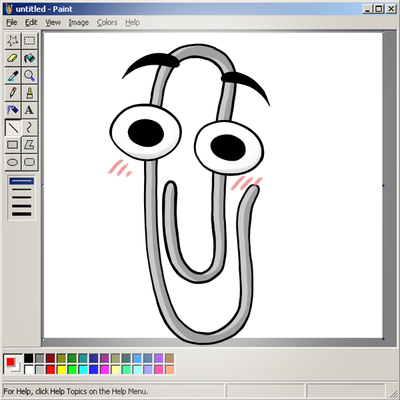Pick the dark purple palette swatch
The height and width of the screenshot is (400, 400).
(x=105, y=359)
